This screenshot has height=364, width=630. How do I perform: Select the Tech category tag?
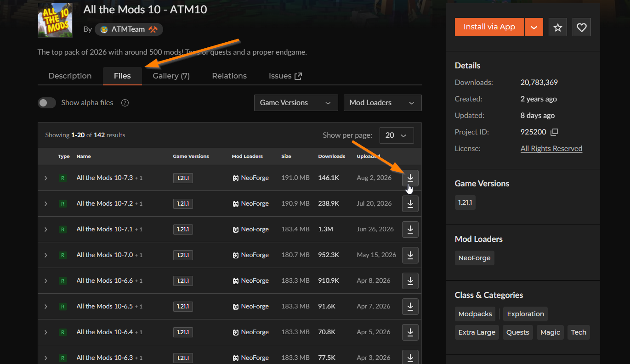(579, 332)
